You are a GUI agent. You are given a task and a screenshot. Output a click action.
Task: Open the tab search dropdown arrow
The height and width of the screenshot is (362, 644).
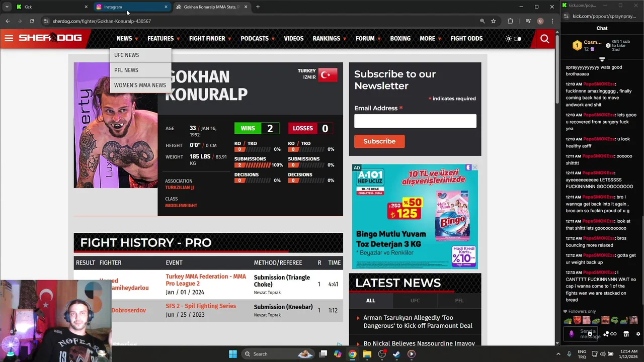pos(7,7)
